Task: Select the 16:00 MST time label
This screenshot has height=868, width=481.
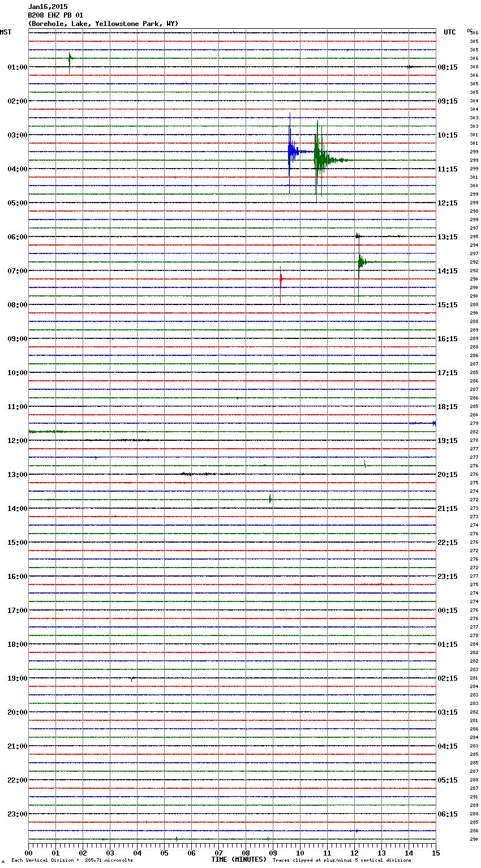Action: click(x=18, y=577)
